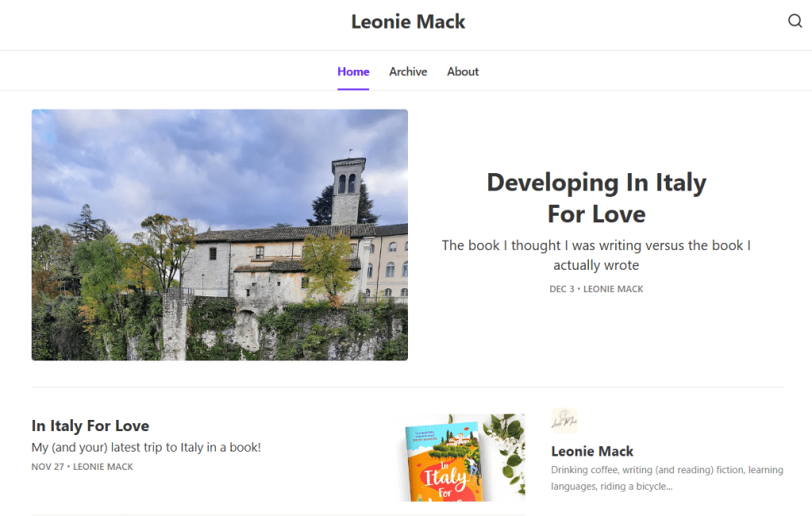Click the Leonie Mack avatar logo

564,421
